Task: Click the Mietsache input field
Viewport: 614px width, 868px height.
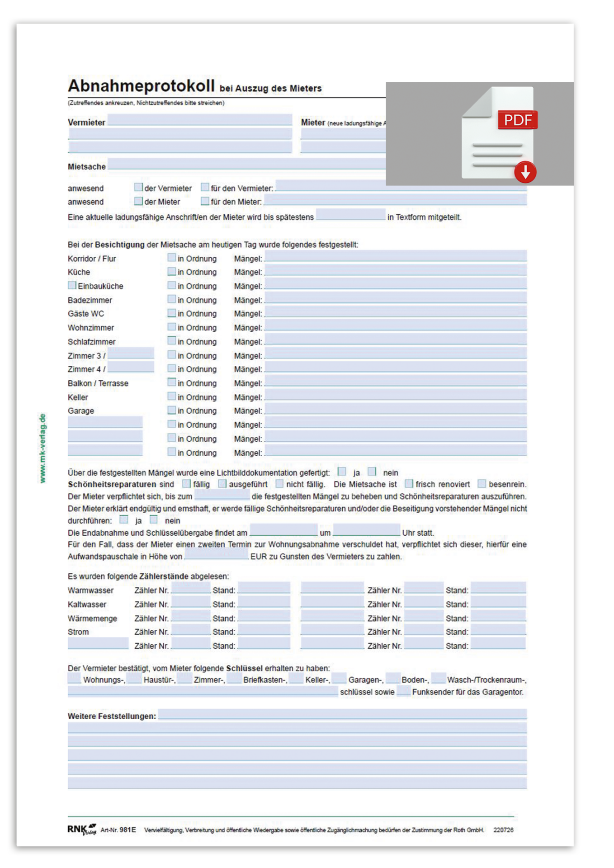Action: point(246,164)
